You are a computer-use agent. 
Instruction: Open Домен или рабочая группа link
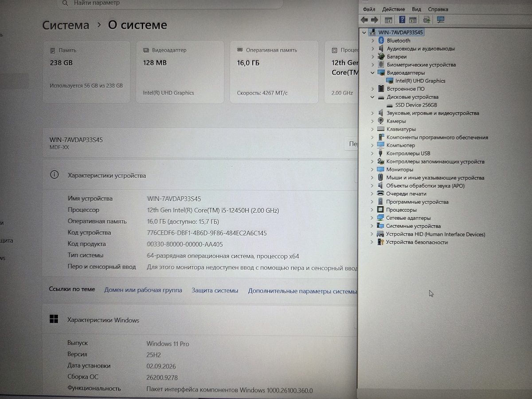click(143, 290)
